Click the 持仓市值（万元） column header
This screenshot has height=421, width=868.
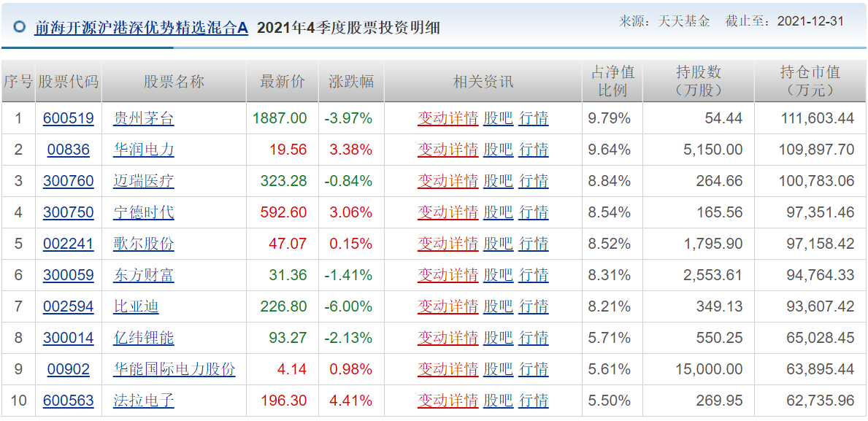point(811,81)
